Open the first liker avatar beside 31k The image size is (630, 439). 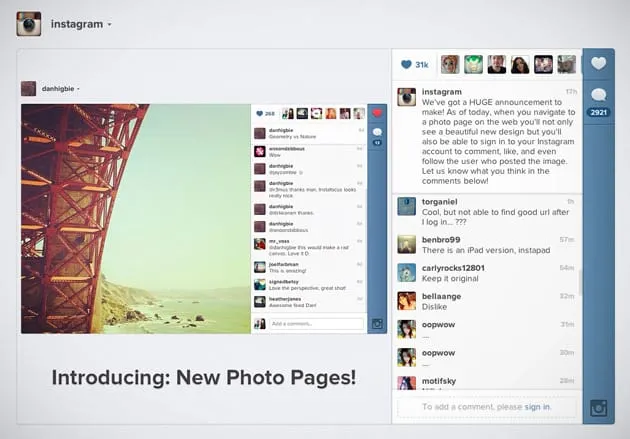450,64
